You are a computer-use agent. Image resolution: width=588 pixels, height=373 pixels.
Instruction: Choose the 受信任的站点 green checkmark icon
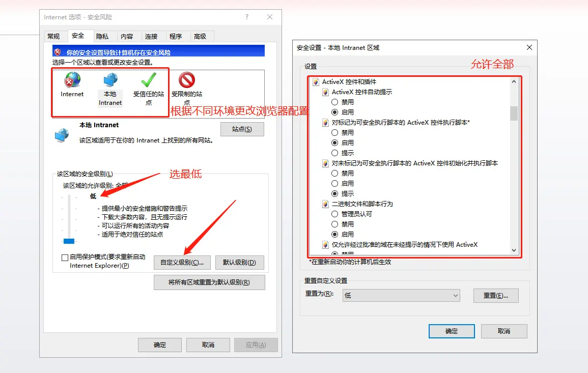coord(149,80)
